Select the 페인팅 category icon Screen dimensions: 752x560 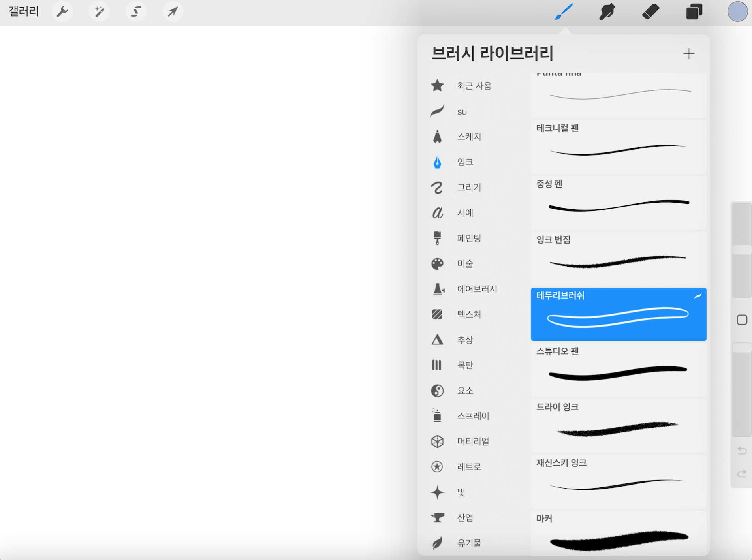pyautogui.click(x=437, y=238)
